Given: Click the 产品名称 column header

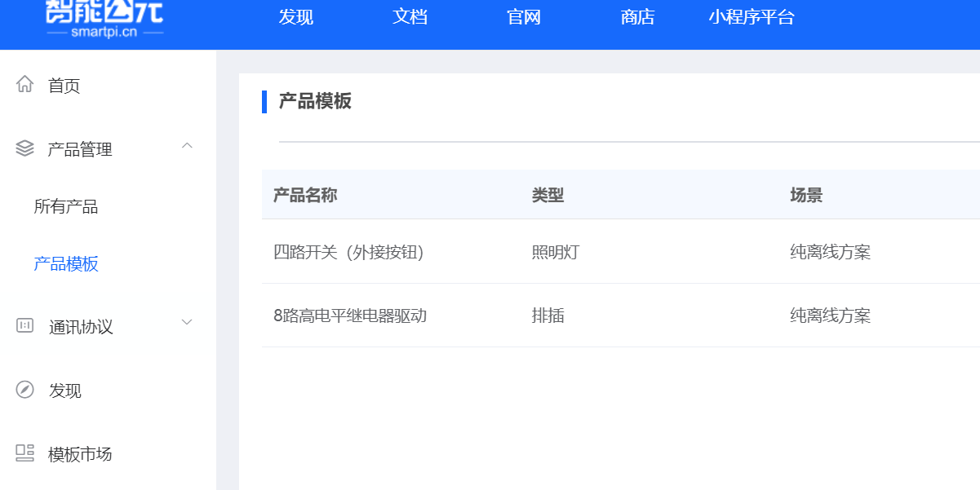Looking at the screenshot, I should pos(304,195).
